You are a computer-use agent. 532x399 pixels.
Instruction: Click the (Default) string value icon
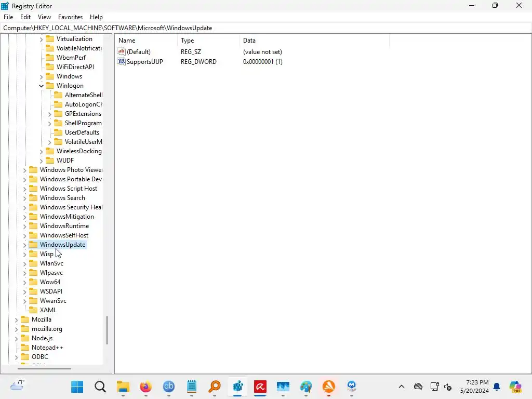pyautogui.click(x=122, y=51)
